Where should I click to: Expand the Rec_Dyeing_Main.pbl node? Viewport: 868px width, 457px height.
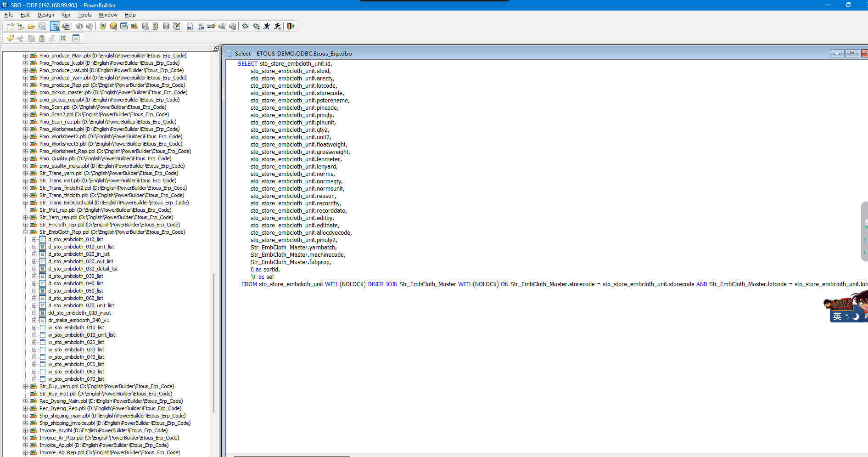pos(26,401)
